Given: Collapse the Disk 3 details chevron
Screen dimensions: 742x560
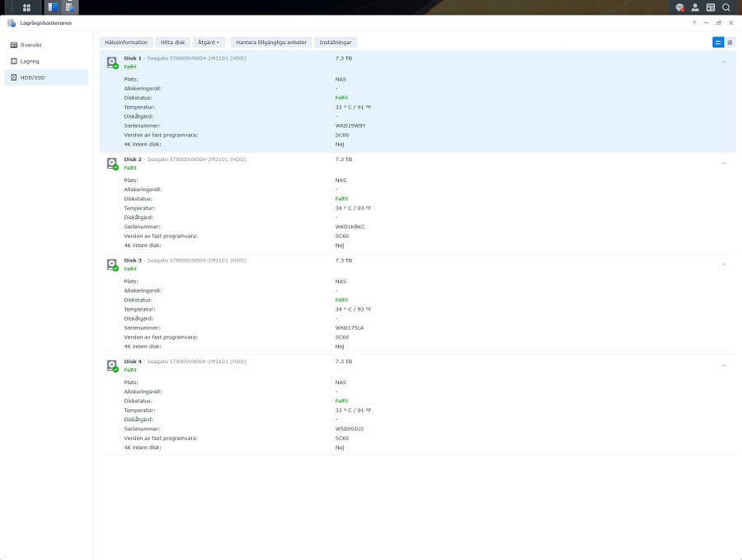Looking at the screenshot, I should (x=724, y=265).
